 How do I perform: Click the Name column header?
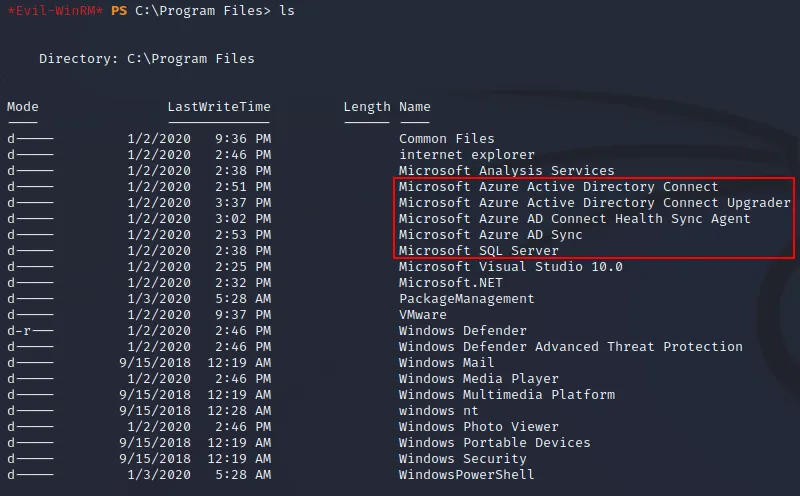415,107
